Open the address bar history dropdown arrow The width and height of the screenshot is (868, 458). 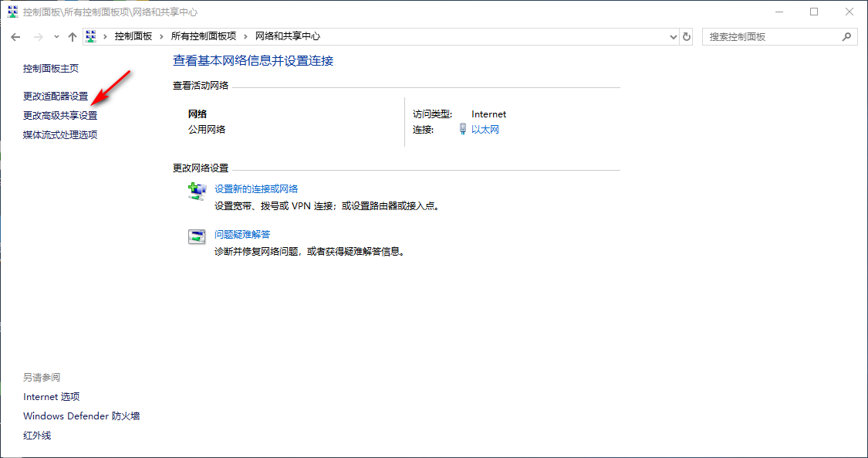click(670, 36)
